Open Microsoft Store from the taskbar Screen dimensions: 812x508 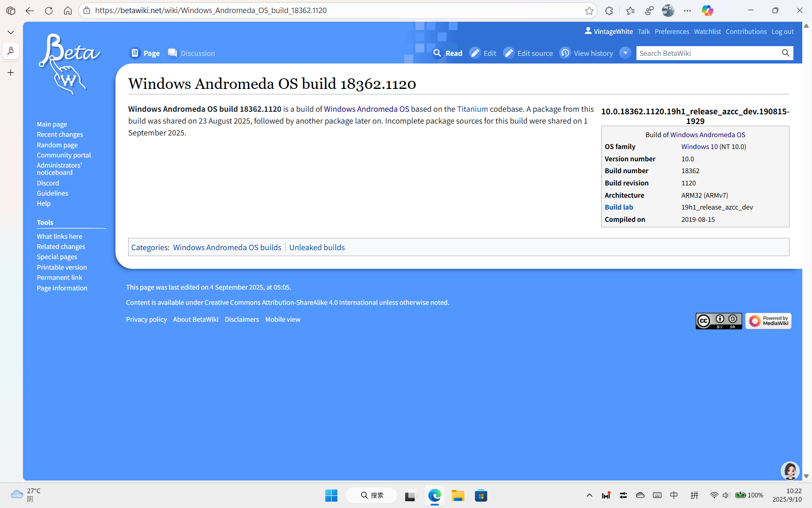[x=481, y=495]
